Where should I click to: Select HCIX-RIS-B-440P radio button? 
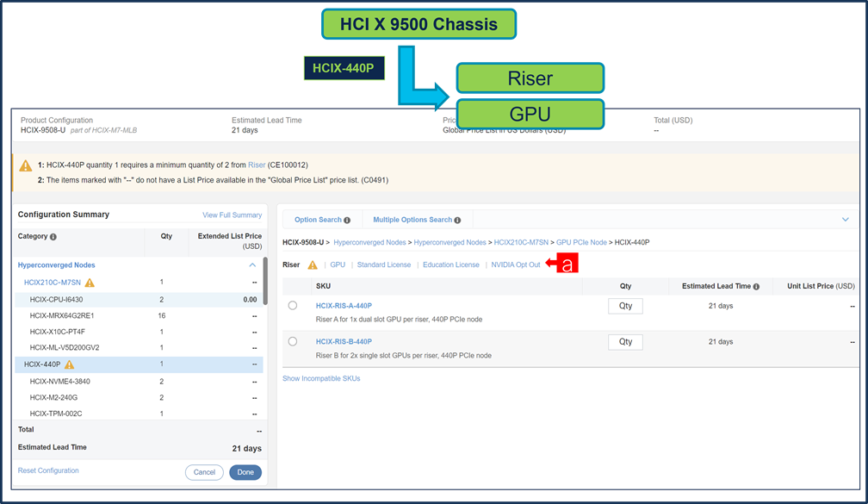click(x=293, y=342)
